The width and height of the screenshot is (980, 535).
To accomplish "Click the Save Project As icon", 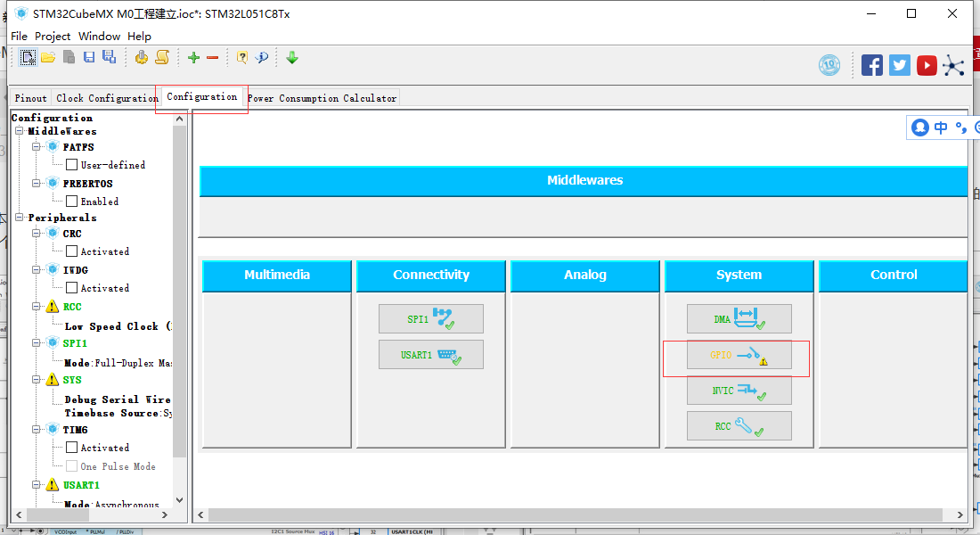I will [x=110, y=57].
